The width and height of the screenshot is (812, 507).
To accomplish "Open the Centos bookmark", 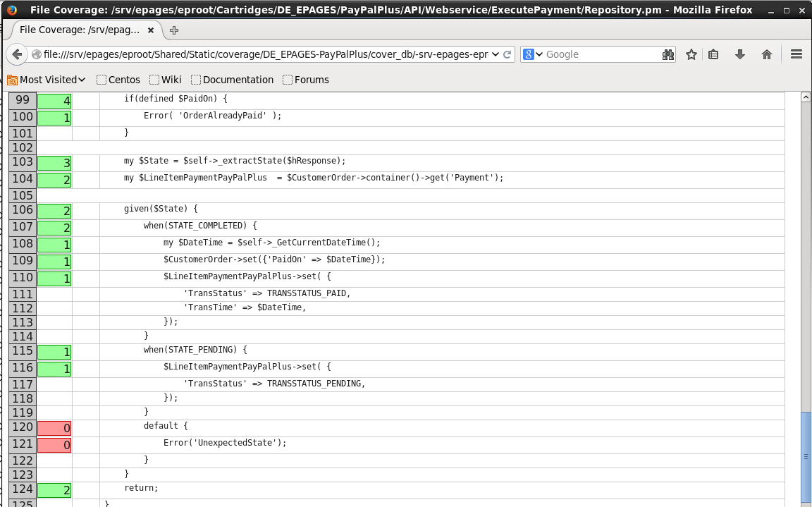I will (x=118, y=80).
